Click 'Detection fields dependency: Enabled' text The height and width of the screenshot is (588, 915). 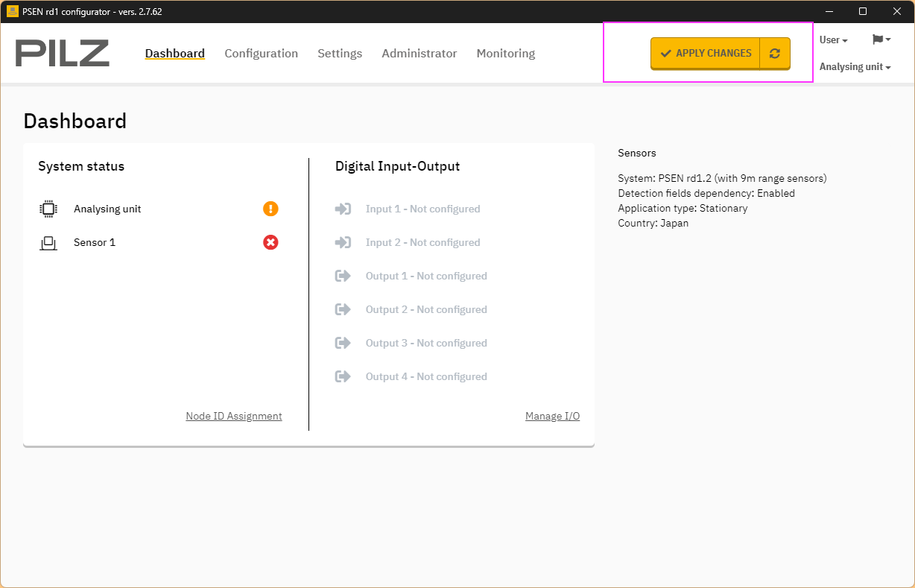tap(706, 193)
